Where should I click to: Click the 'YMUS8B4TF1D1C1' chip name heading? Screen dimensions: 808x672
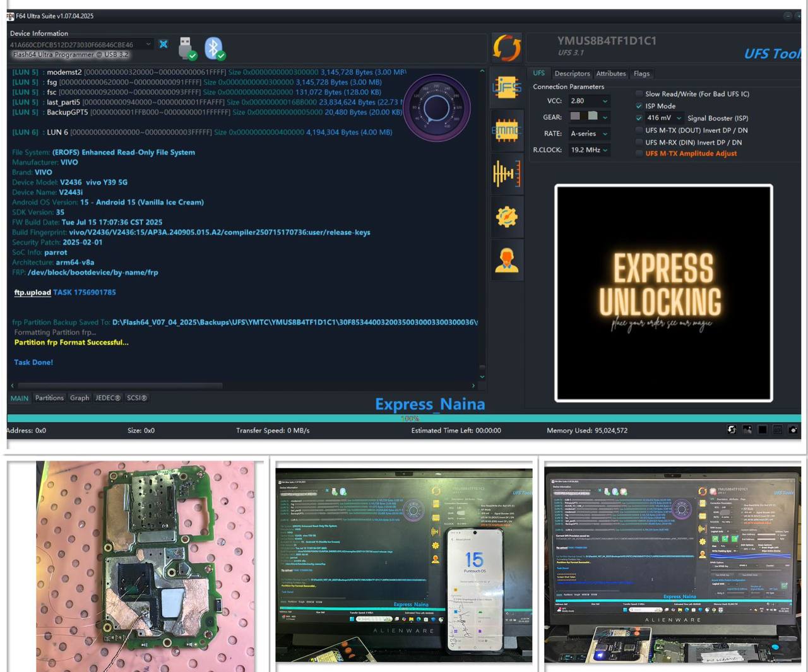[x=607, y=41]
